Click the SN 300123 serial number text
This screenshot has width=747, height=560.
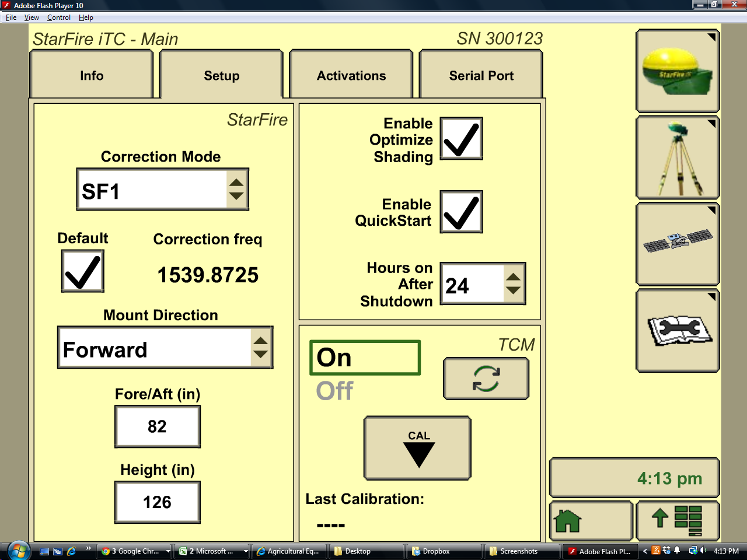click(500, 38)
